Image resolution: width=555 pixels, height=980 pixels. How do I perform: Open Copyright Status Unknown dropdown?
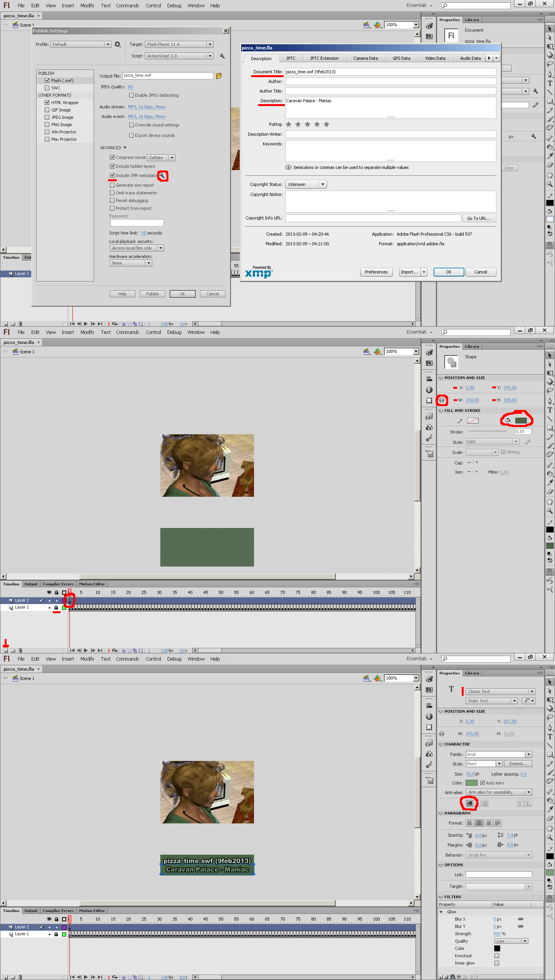(x=306, y=184)
